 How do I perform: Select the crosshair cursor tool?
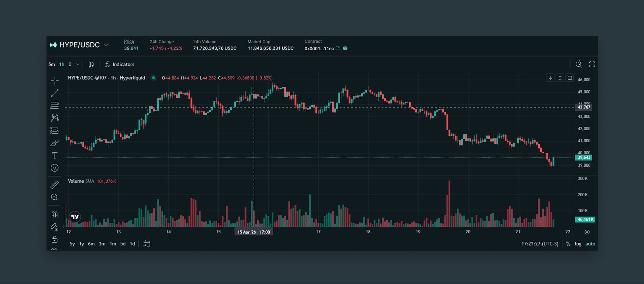[x=55, y=80]
